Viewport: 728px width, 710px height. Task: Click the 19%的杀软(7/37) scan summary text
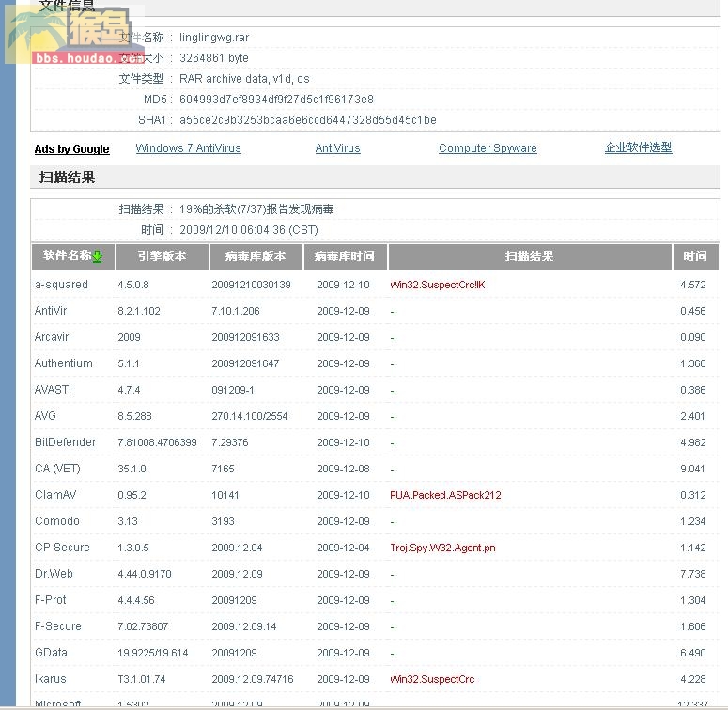click(256, 209)
